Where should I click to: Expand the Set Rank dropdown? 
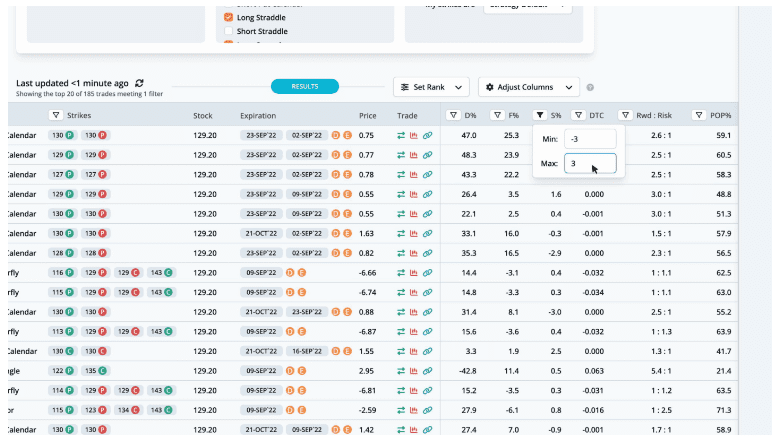(x=430, y=87)
